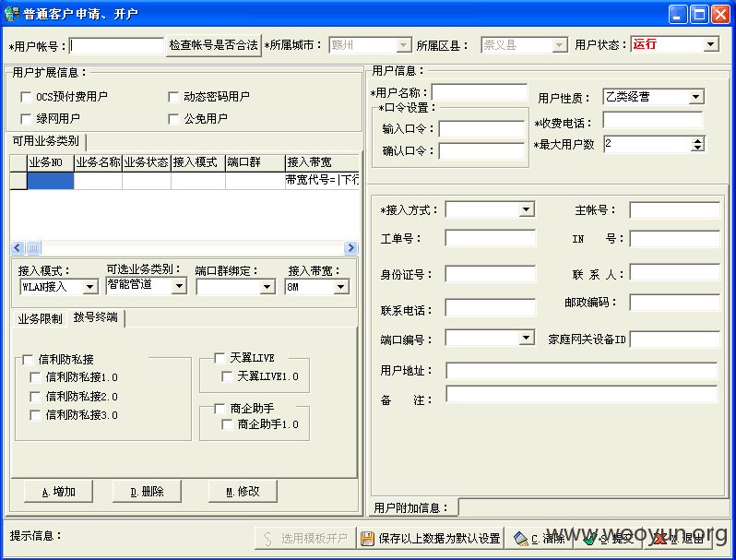Click the 接入带宽 column header
This screenshot has height=560, width=736.
322,162
